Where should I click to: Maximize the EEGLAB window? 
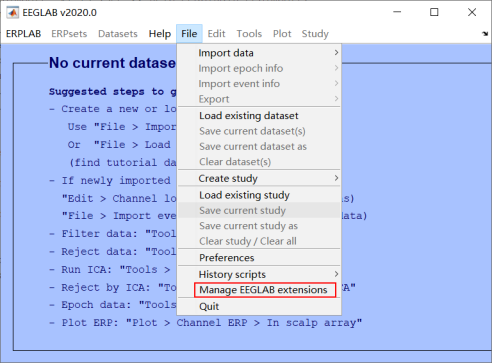click(434, 12)
